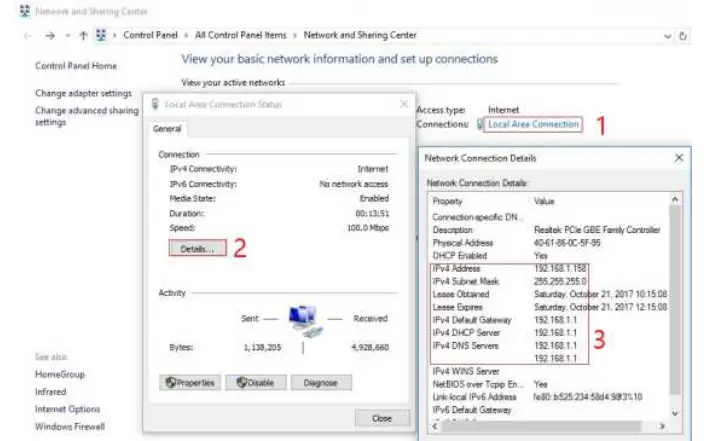The width and height of the screenshot is (721, 441).
Task: Click the Duration value in Status dialog
Action: click(372, 213)
